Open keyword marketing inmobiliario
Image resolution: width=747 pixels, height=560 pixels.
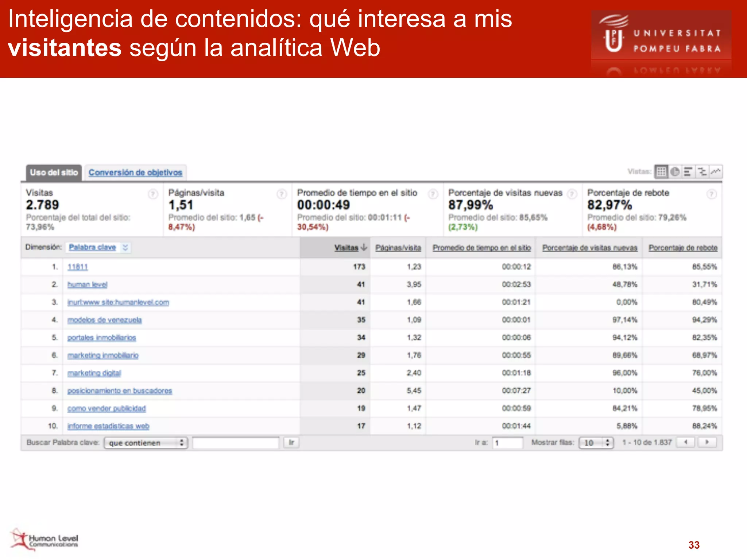pyautogui.click(x=103, y=355)
